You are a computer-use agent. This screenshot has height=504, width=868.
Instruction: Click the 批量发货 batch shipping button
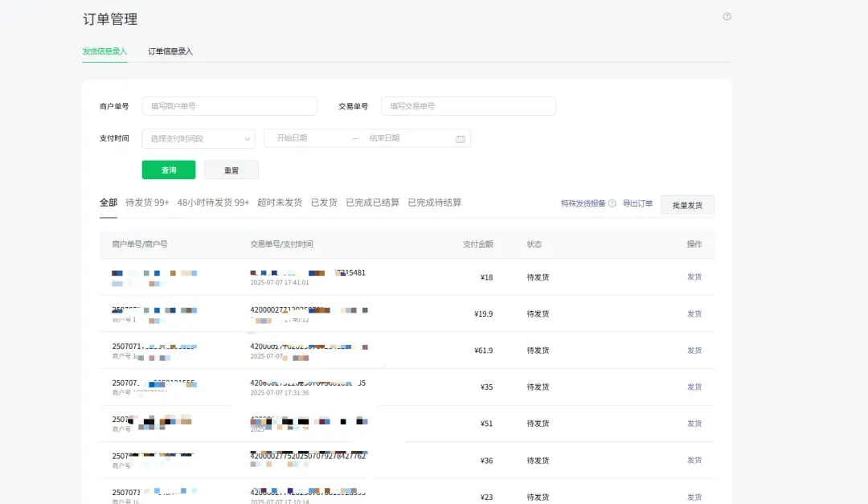(687, 205)
